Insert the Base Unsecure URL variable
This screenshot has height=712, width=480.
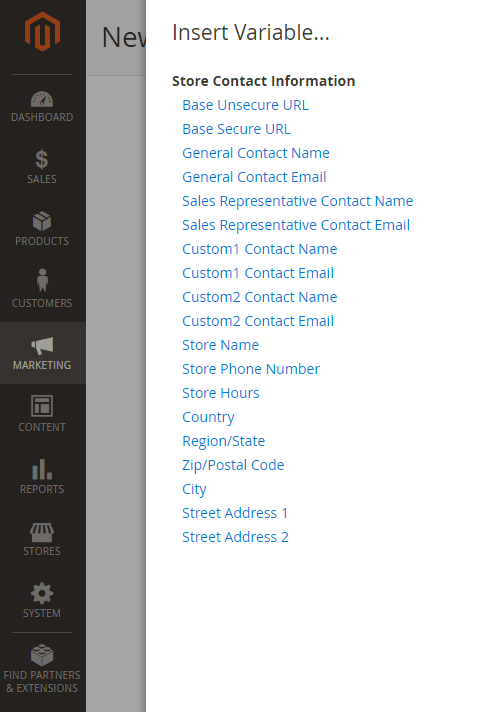245,105
